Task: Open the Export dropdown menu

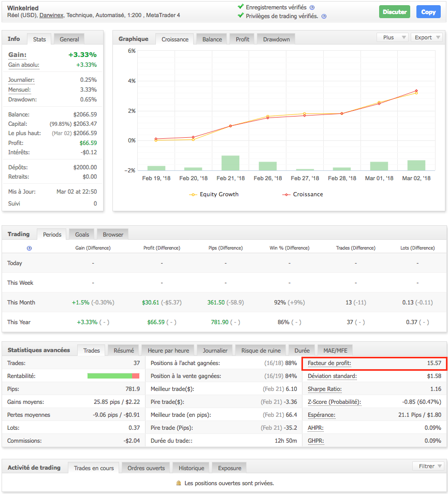Action: tap(427, 37)
